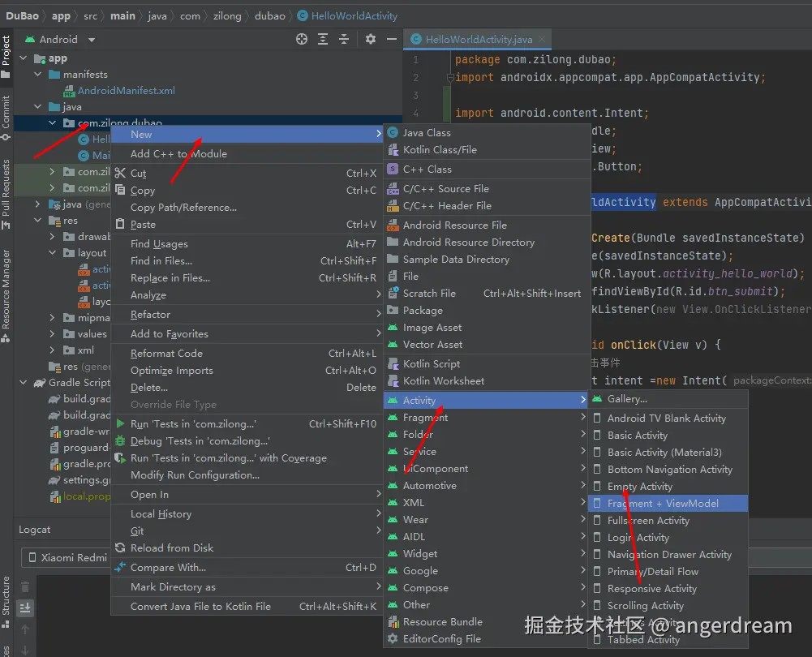Click the Expand All icon in Project panel
This screenshot has height=657, width=812.
tap(323, 39)
